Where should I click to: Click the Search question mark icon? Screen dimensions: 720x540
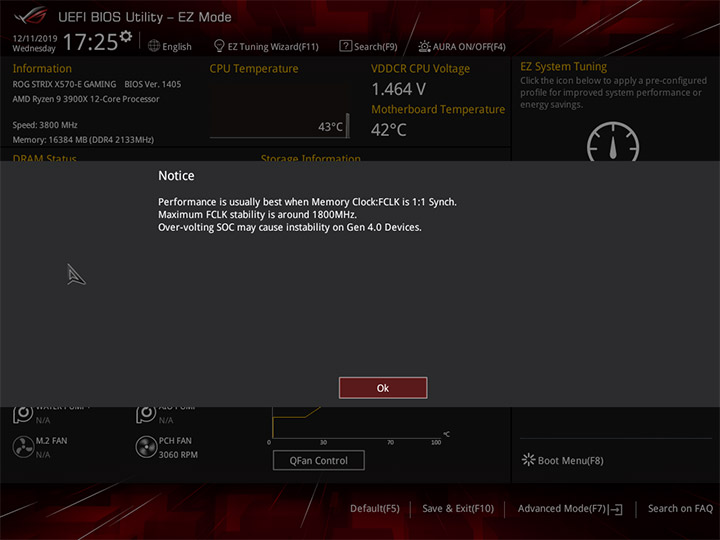(x=345, y=46)
